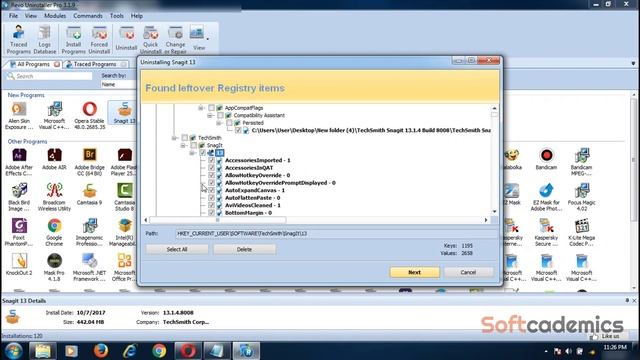Image resolution: width=640 pixels, height=360 pixels.
Task: Select Broadcom Wireless Utility icon
Action: coord(54,197)
